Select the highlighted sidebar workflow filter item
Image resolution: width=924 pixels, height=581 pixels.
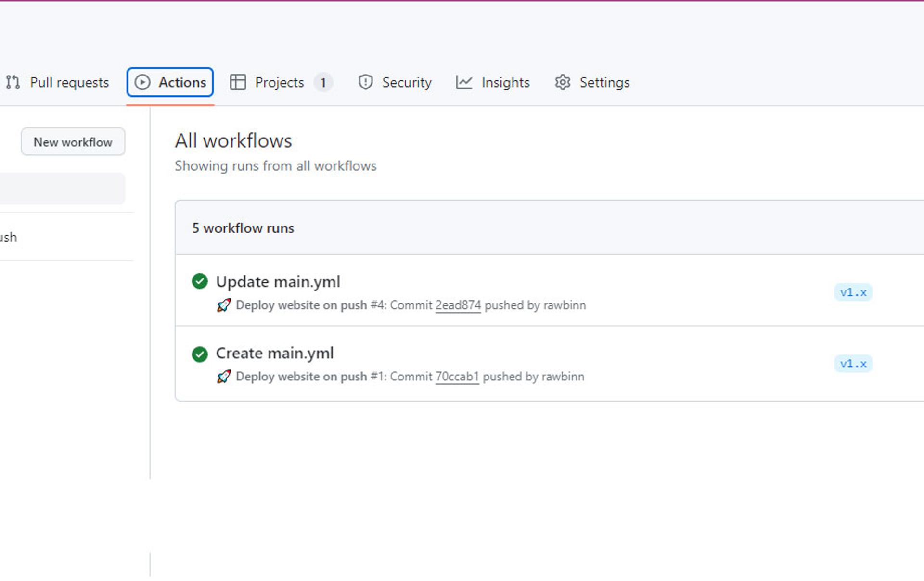pyautogui.click(x=63, y=189)
